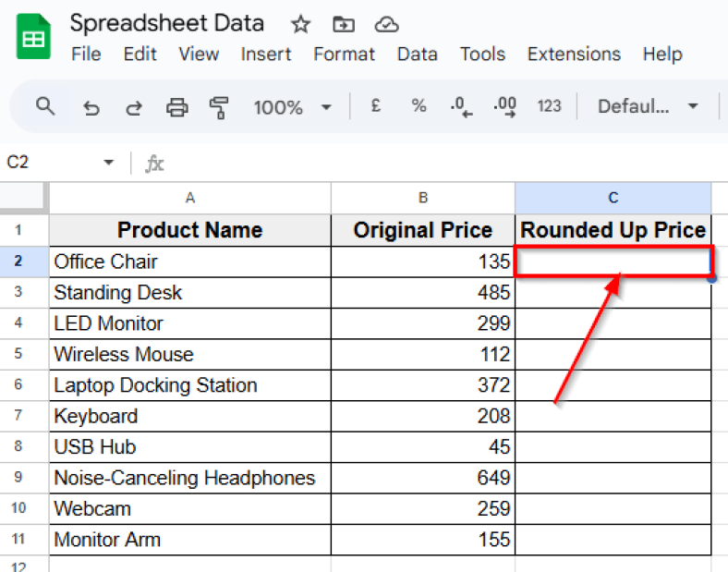Format as currency with pound icon
Viewport: 728px width, 572px height.
[x=376, y=106]
